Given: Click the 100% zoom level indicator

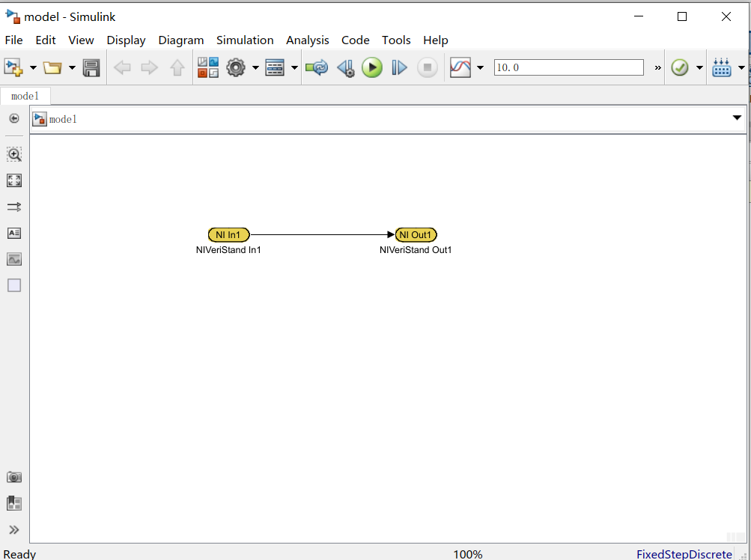Looking at the screenshot, I should coord(467,554).
